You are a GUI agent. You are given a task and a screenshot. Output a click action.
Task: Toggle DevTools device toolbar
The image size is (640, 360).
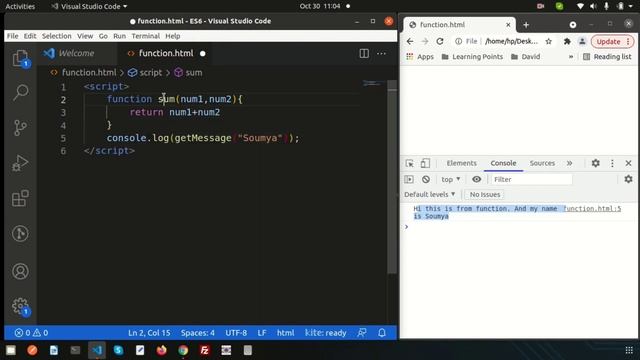click(x=425, y=163)
